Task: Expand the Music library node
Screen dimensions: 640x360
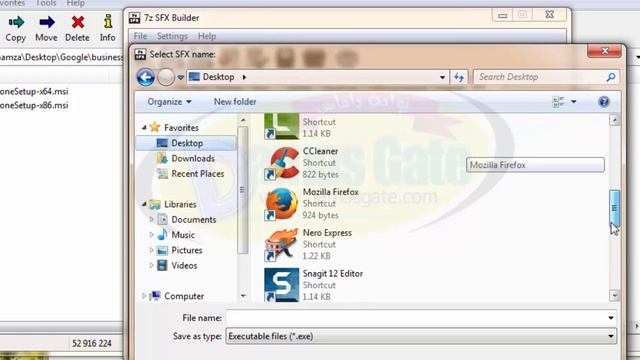Action: tap(151, 235)
